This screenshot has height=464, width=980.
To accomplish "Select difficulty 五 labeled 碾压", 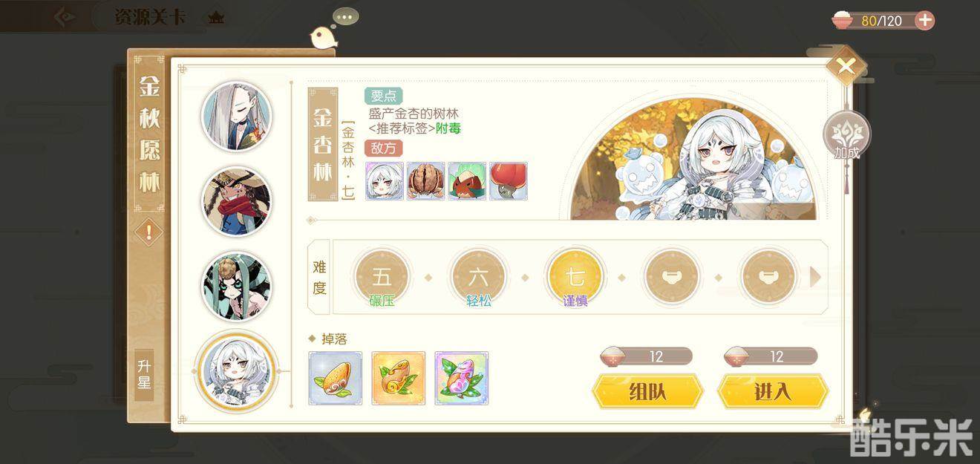I will point(382,278).
